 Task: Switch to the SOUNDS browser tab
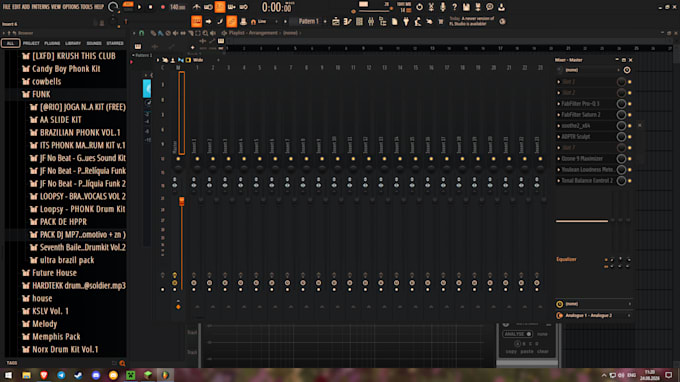pos(94,43)
